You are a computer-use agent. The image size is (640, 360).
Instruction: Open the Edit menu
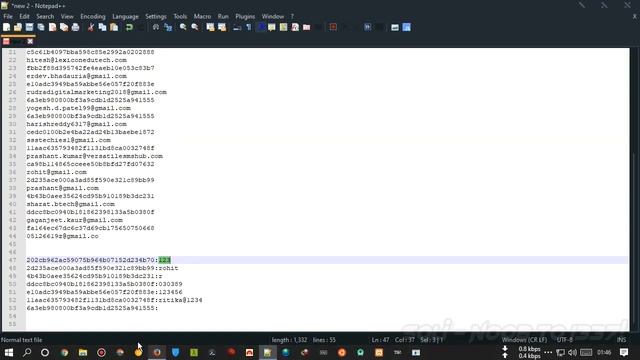point(24,16)
